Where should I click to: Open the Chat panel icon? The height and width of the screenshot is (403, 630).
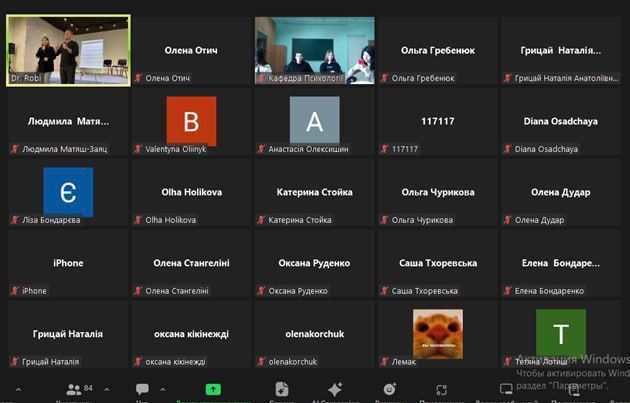(x=142, y=389)
